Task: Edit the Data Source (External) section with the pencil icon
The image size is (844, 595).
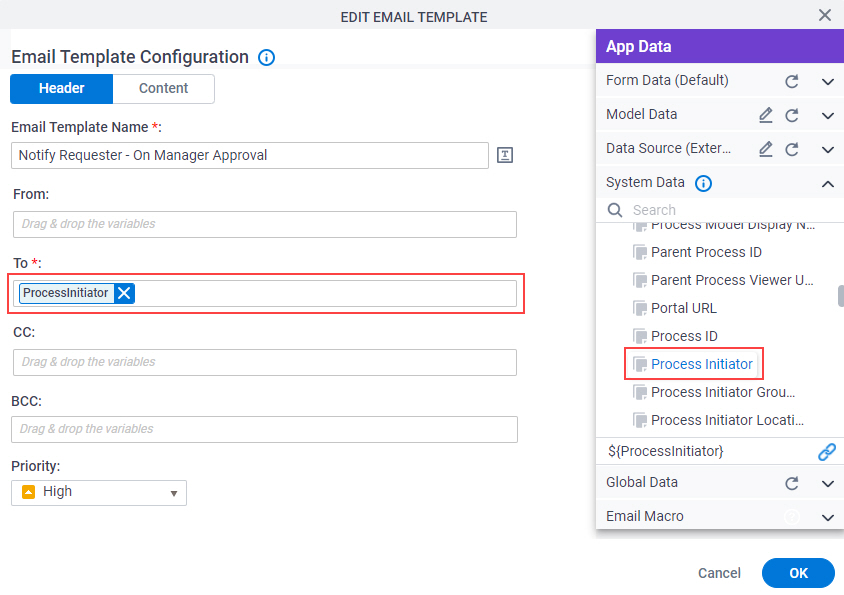Action: coord(765,149)
